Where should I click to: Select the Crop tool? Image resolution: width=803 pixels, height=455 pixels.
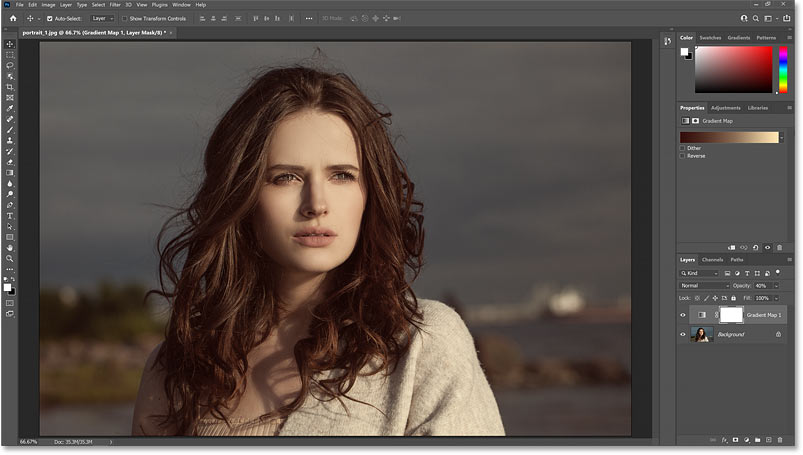(10, 87)
